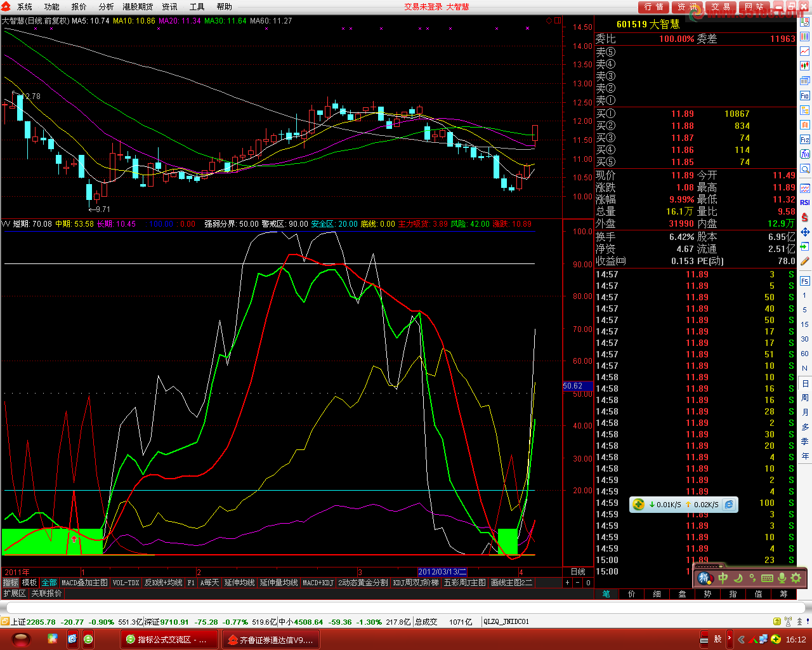812x650 pixels.
Task: Select the 五彩周J主图 indicator tab
Action: pos(465,583)
